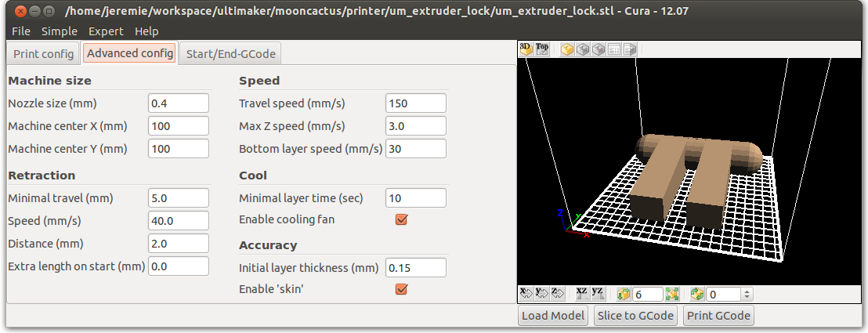The image size is (868, 333).
Task: Click the Minimal travel input field
Action: pyautogui.click(x=179, y=197)
